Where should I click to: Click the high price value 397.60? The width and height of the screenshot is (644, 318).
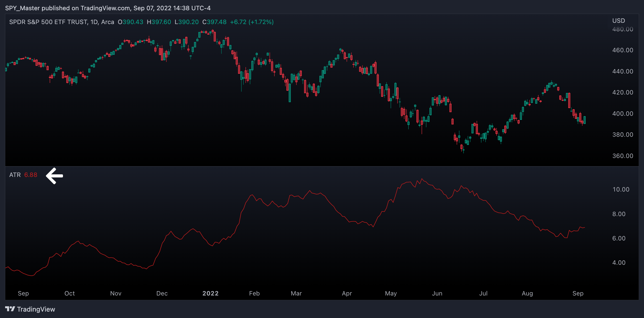[x=161, y=22]
